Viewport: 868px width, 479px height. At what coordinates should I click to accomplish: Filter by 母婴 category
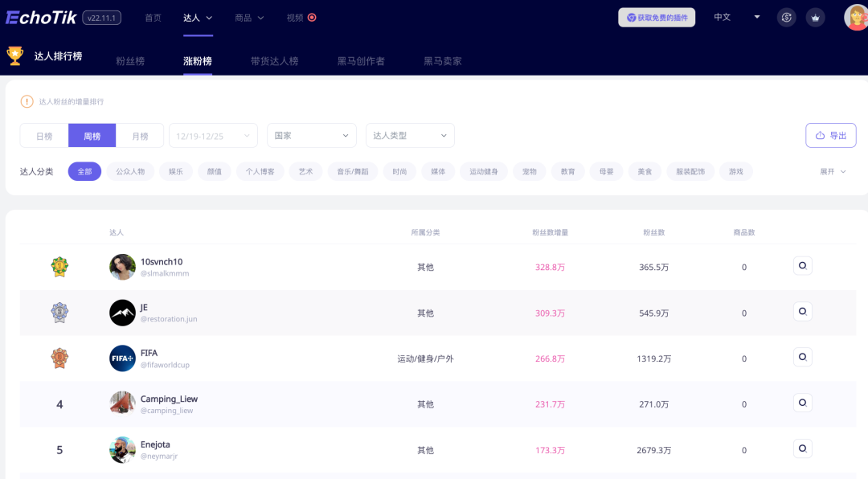point(606,172)
